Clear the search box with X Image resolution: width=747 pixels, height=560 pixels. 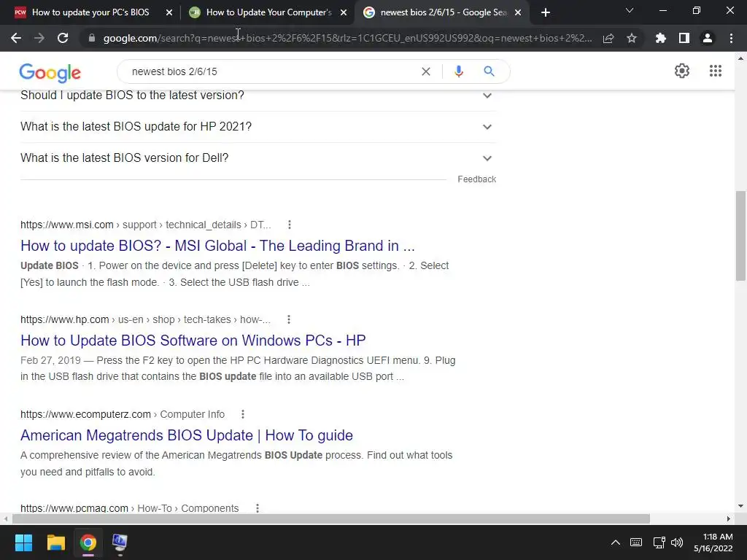point(426,71)
